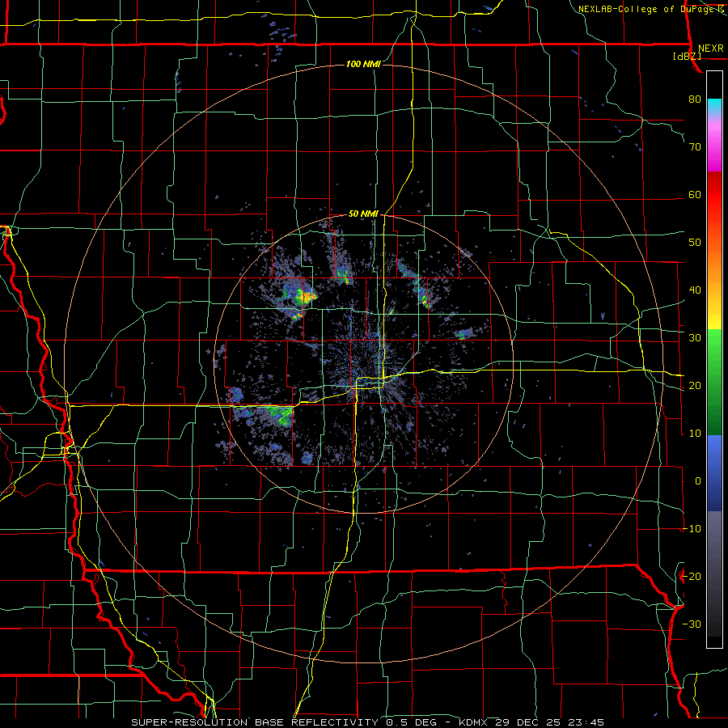Click the 10 value on the dBZ scale
This screenshot has width=728, height=728.
pos(695,434)
